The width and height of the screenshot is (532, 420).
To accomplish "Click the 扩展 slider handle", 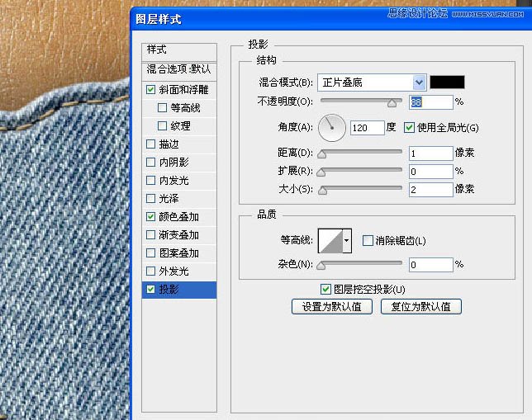I will tap(321, 172).
